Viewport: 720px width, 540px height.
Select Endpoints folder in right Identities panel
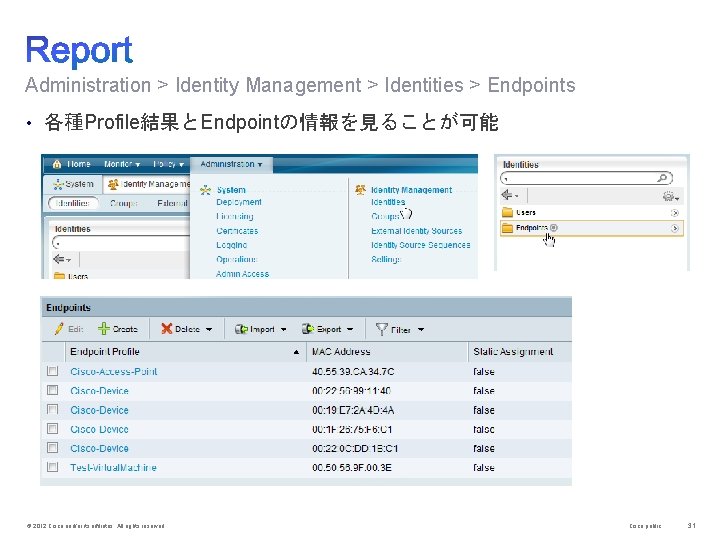591,228
